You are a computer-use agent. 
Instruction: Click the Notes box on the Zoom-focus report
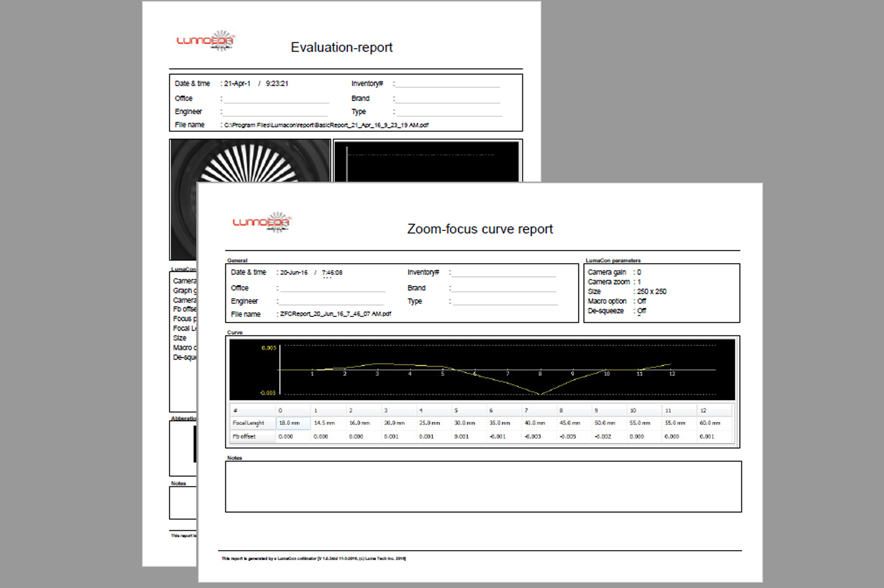(x=483, y=487)
